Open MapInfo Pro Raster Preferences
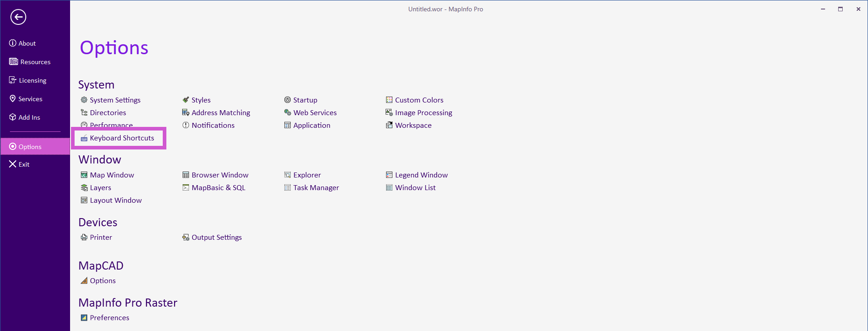Viewport: 868px width, 331px height. [109, 317]
